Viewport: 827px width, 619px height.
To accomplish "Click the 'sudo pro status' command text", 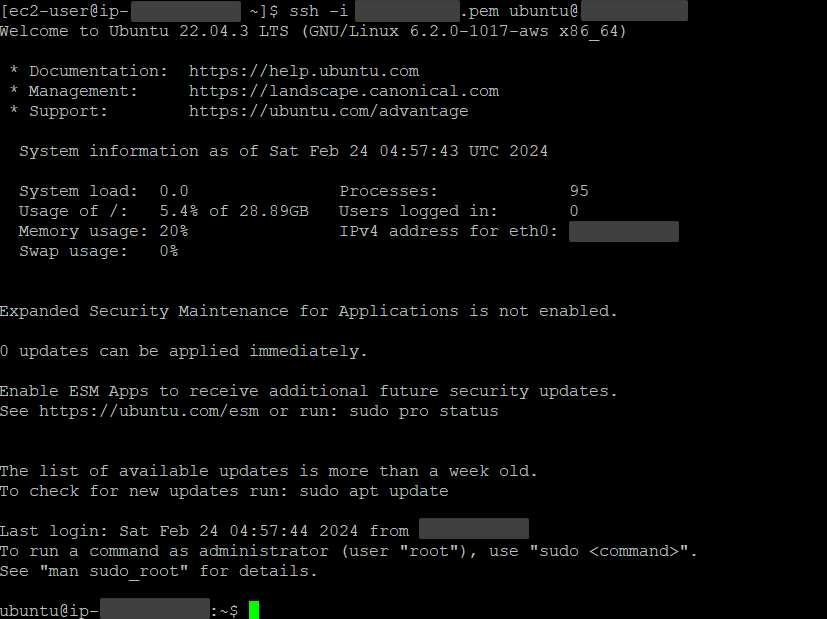I will coord(424,411).
